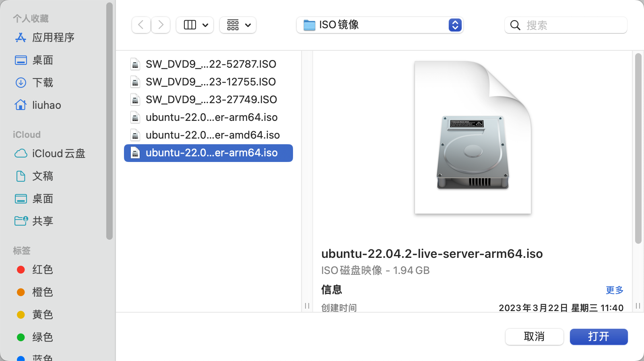Click the sidebar vertical scrollbar

[109, 121]
